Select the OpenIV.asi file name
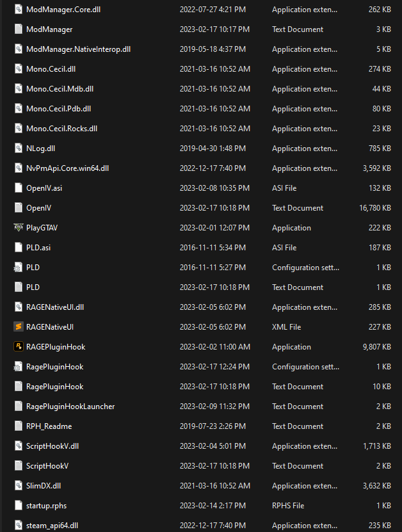Image resolution: width=402 pixels, height=532 pixels. click(44, 188)
